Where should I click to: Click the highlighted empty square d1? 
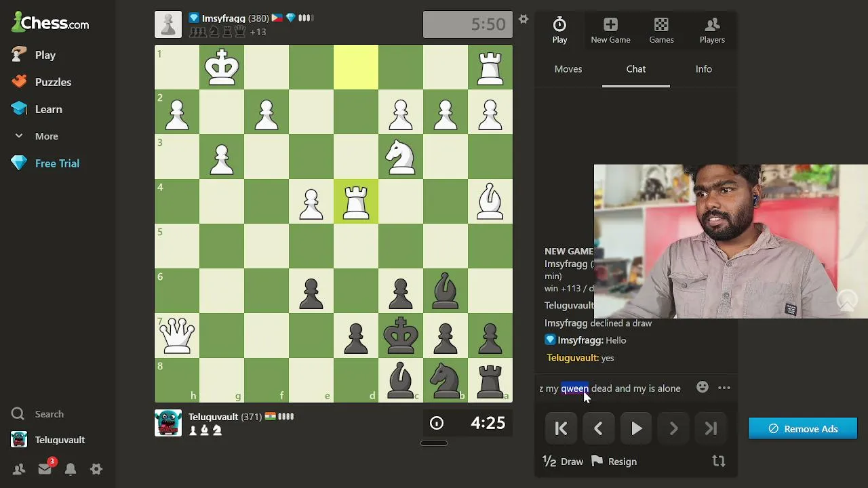[x=356, y=67]
